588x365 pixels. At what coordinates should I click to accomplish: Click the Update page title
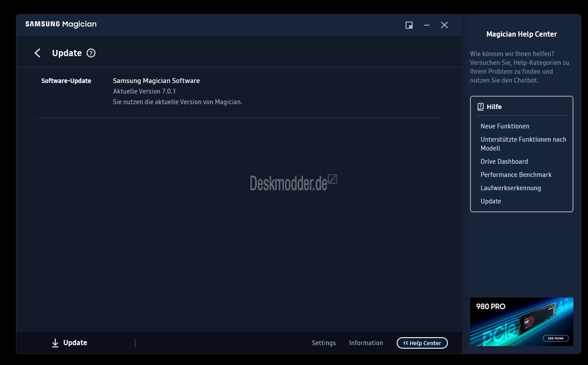[x=67, y=53]
